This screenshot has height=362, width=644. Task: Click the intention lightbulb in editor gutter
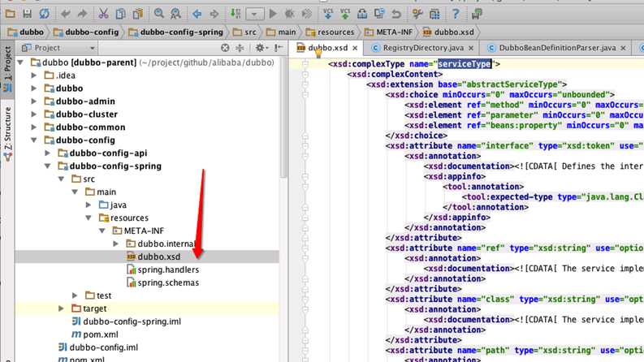click(318, 53)
